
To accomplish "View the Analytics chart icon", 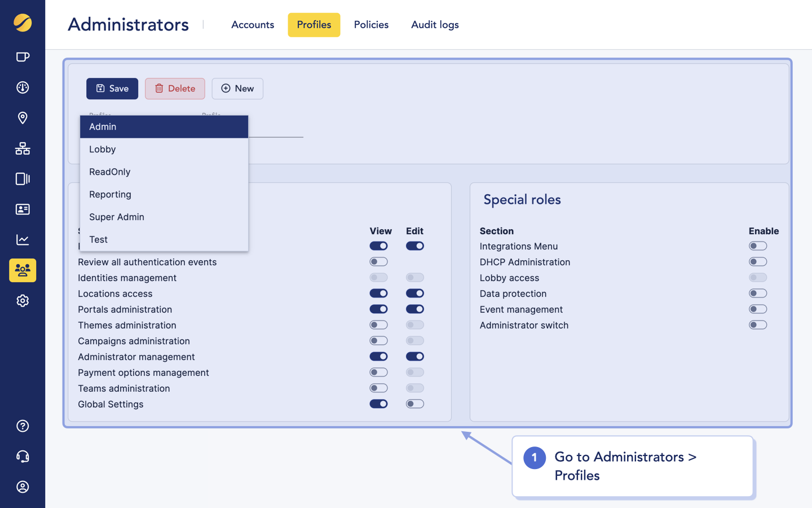I will pos(23,240).
